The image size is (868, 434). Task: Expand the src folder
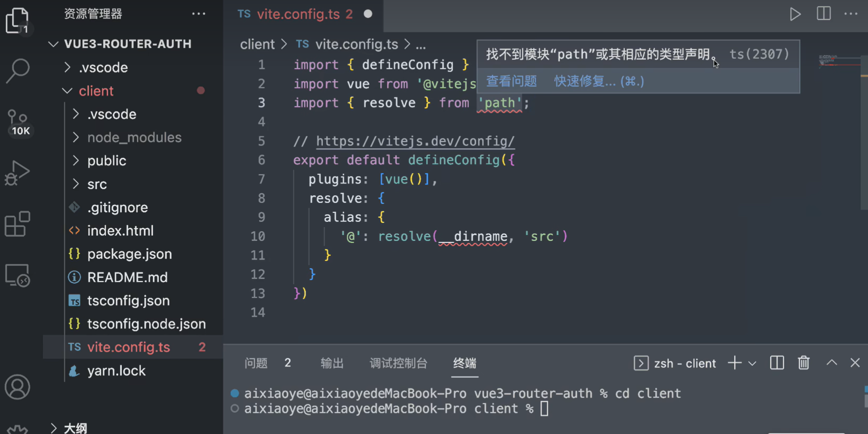[76, 184]
